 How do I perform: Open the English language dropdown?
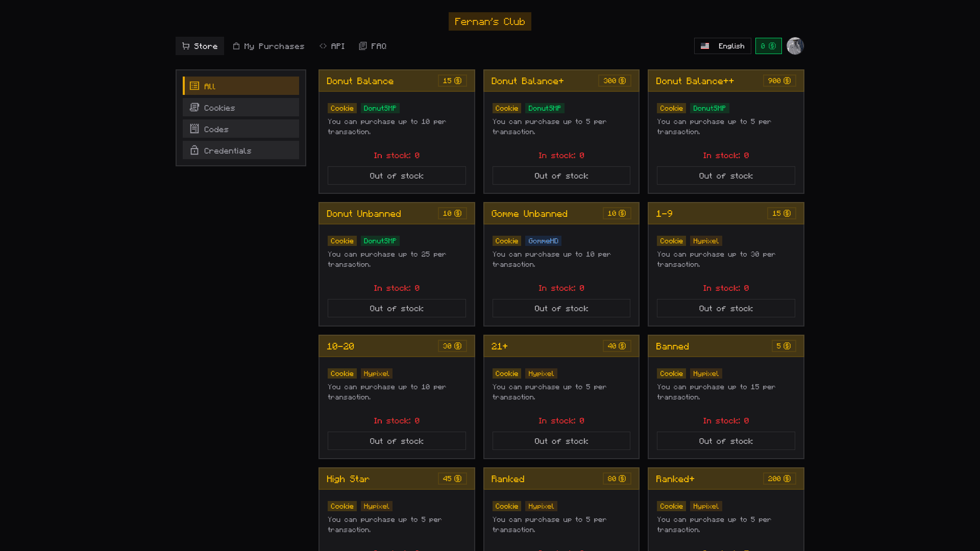click(722, 46)
